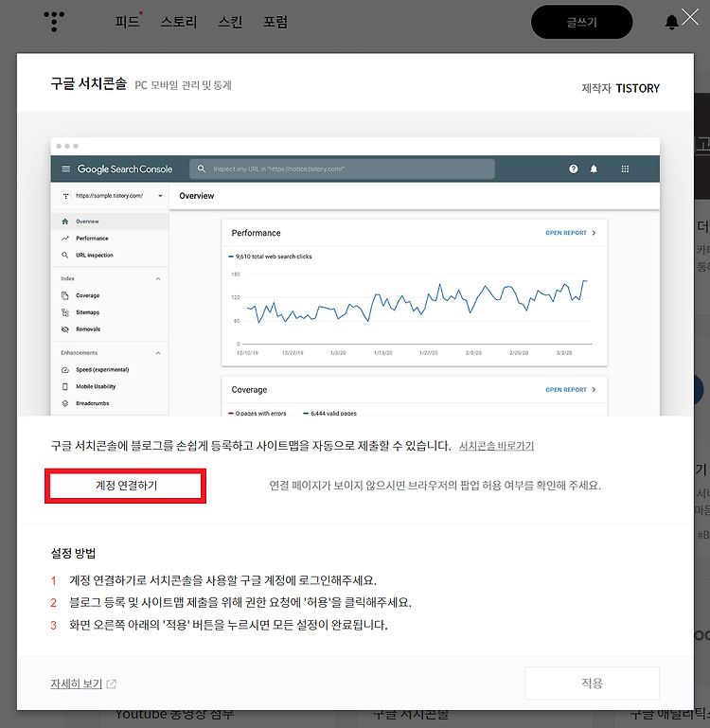Open the notification bell in header
Image resolution: width=710 pixels, height=728 pixels.
tap(671, 22)
